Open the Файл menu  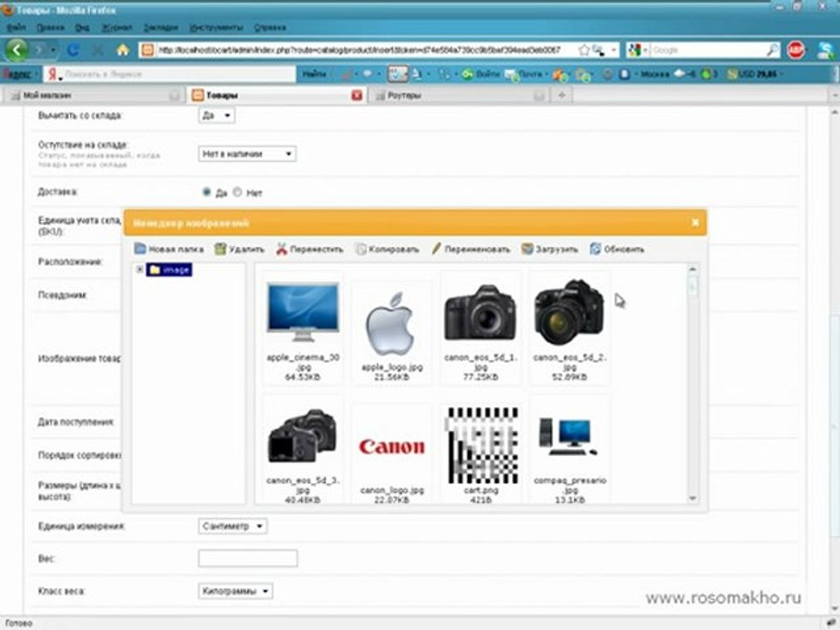point(16,27)
